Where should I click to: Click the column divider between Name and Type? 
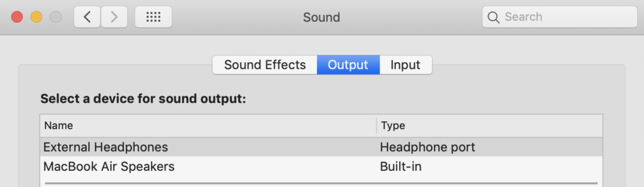click(376, 126)
